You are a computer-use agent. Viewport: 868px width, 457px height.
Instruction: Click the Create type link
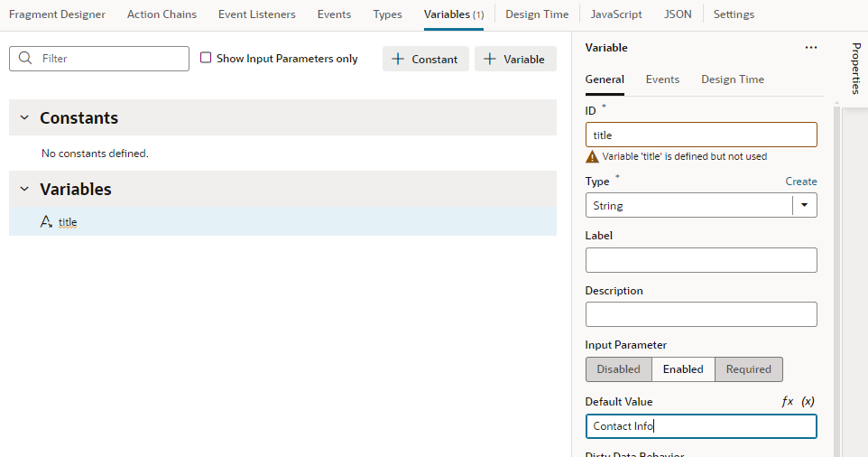[x=801, y=182]
